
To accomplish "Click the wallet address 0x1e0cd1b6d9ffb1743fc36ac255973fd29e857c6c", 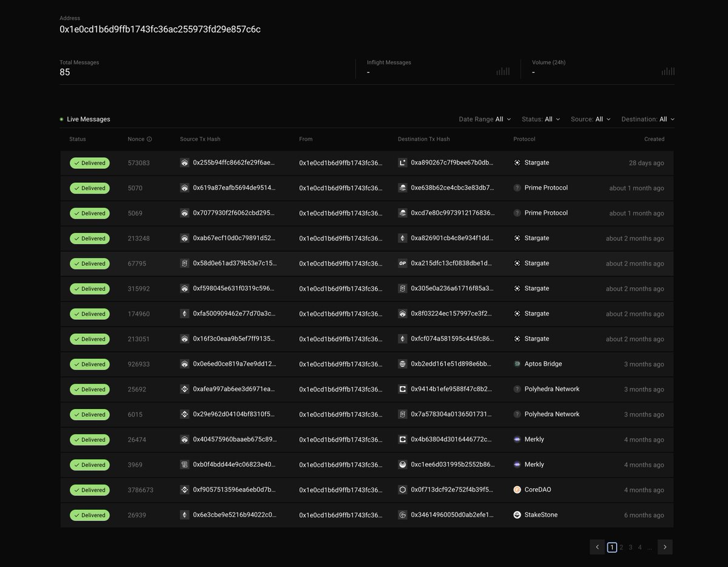I will (x=160, y=29).
